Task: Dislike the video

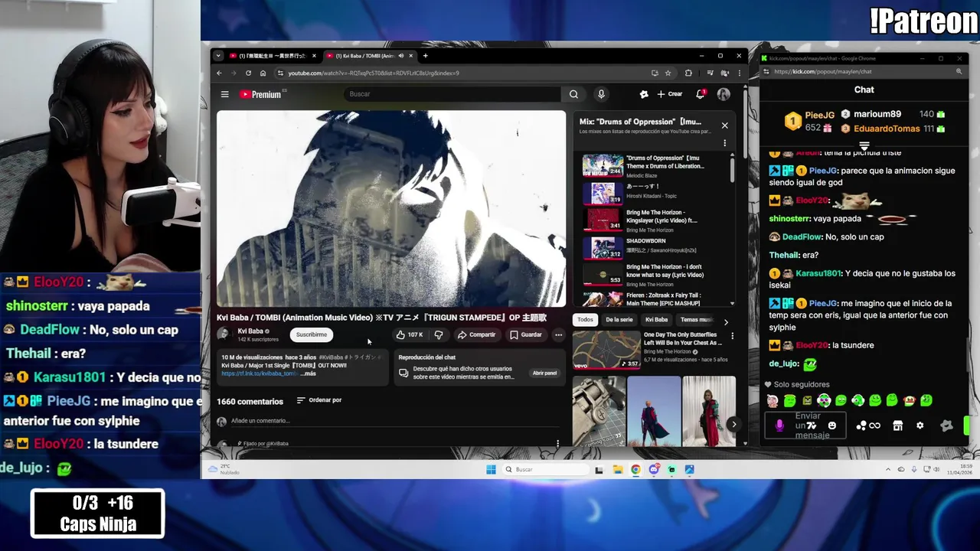Action: [x=439, y=334]
